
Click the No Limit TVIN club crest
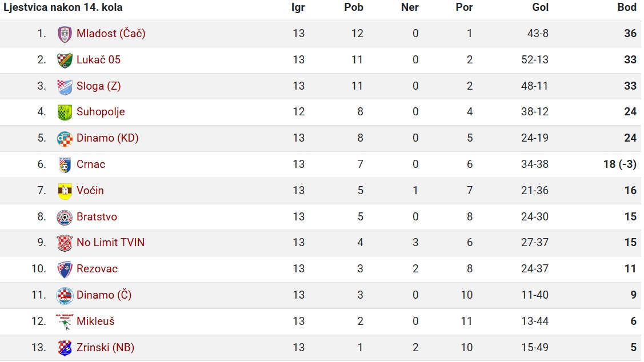(x=65, y=243)
